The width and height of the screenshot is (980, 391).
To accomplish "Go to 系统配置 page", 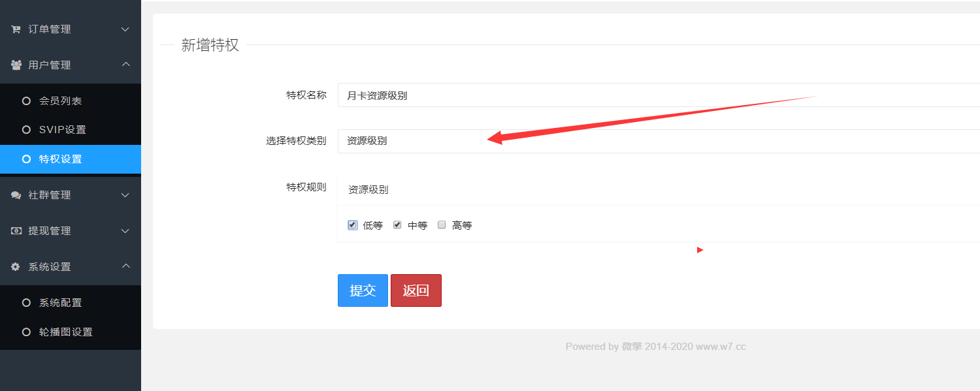I will click(x=71, y=303).
